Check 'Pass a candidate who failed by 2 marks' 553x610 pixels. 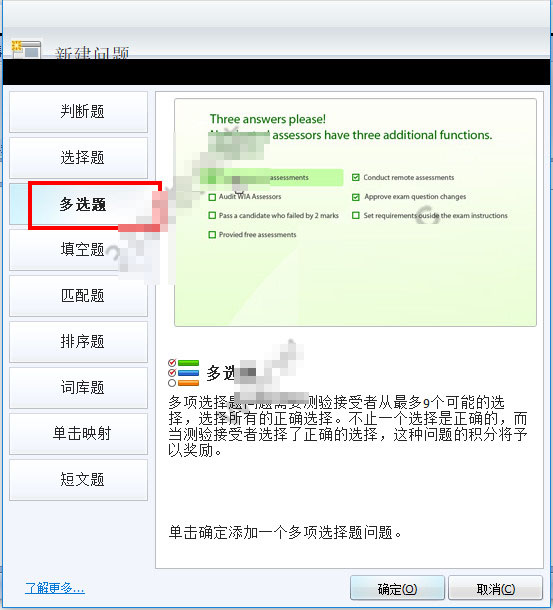click(212, 216)
